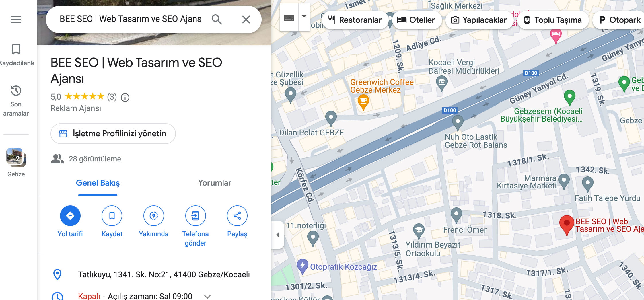The height and width of the screenshot is (300, 644).
Task: Clear the search with the X icon
Action: (246, 20)
